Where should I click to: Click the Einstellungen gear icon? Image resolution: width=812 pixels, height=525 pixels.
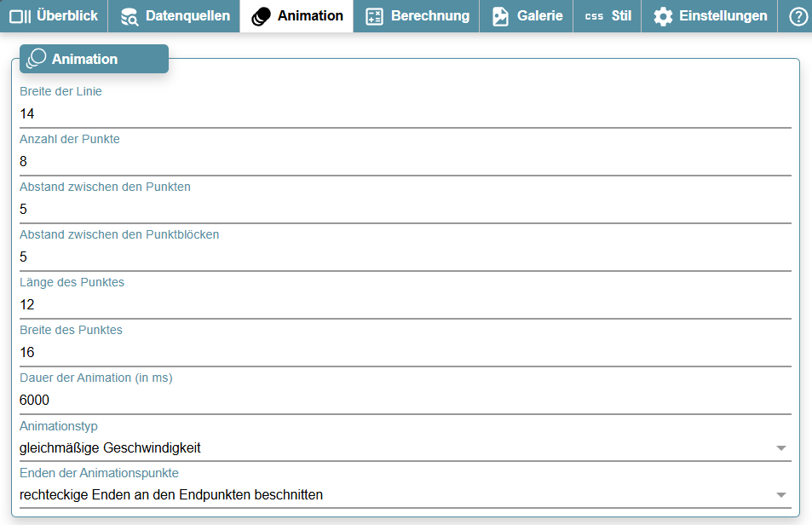coord(663,16)
